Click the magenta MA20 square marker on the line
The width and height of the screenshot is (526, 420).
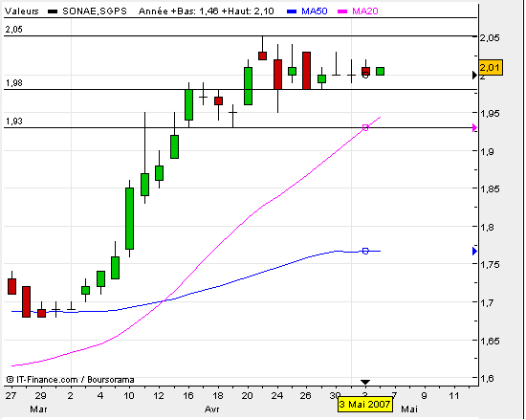click(365, 127)
